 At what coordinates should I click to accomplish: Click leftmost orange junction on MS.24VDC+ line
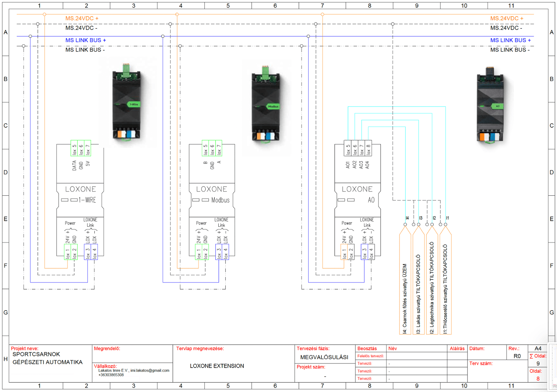[x=44, y=14]
